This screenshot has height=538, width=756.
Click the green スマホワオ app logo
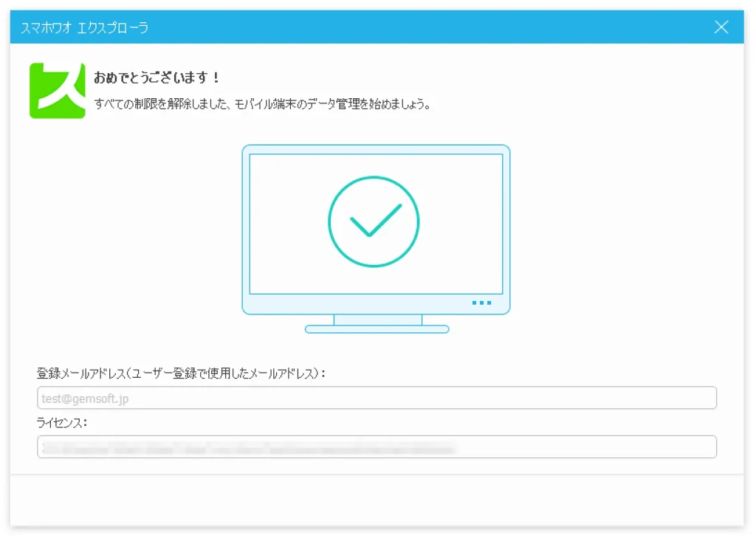(x=57, y=91)
